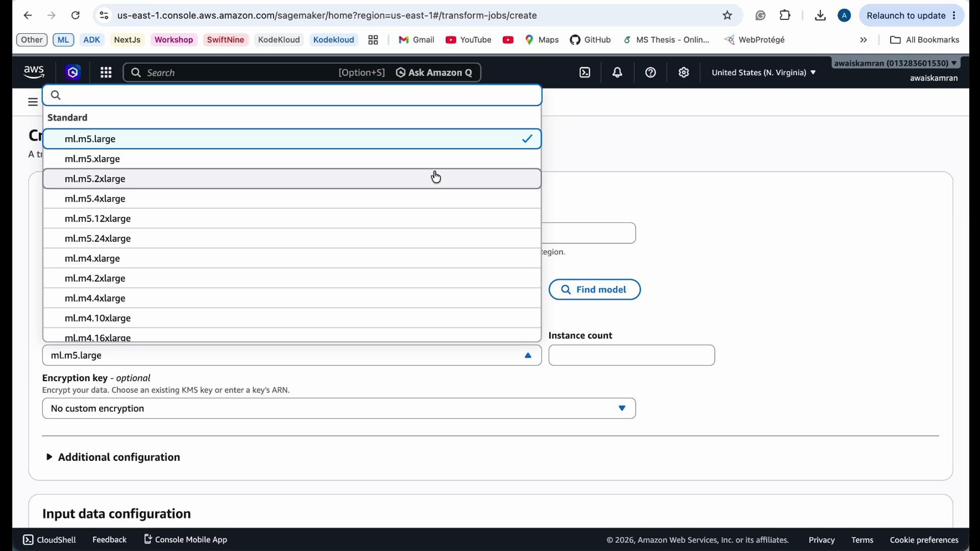980x551 pixels.
Task: Select ml.m5.large instance type option
Action: click(x=292, y=139)
